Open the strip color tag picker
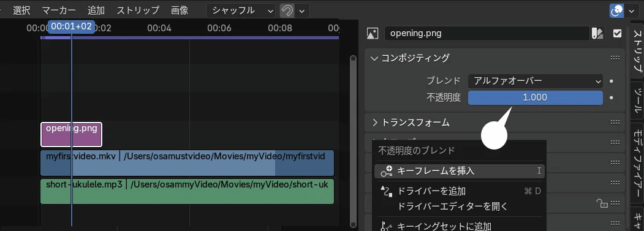This screenshot has height=231, width=644. point(597,33)
